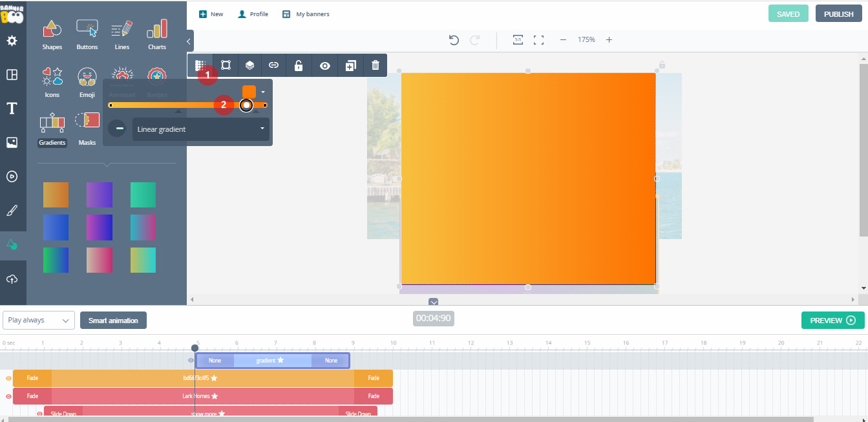Toggle Lark Homes layer visibility eye
868x422 pixels.
coord(8,396)
